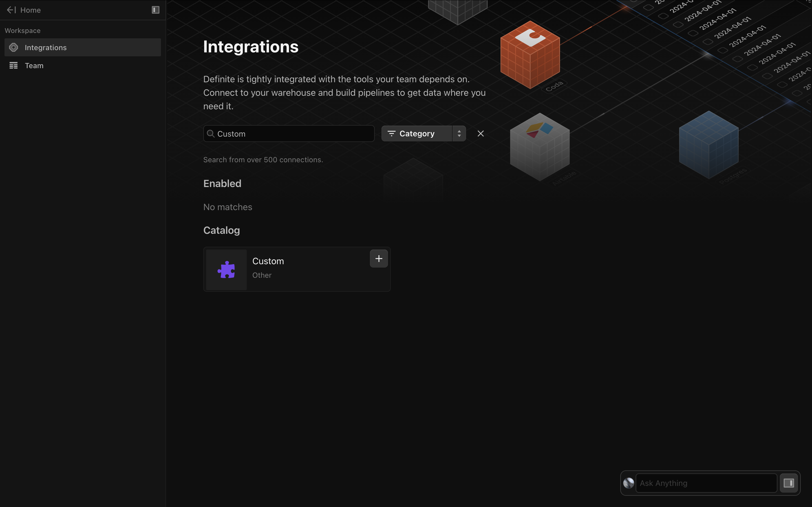Click the filter lines icon on Category
The height and width of the screenshot is (507, 812).
point(391,134)
